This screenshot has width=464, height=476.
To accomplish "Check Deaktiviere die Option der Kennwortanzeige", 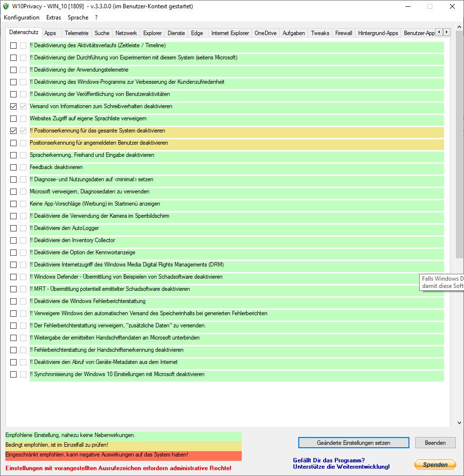I will [x=13, y=252].
